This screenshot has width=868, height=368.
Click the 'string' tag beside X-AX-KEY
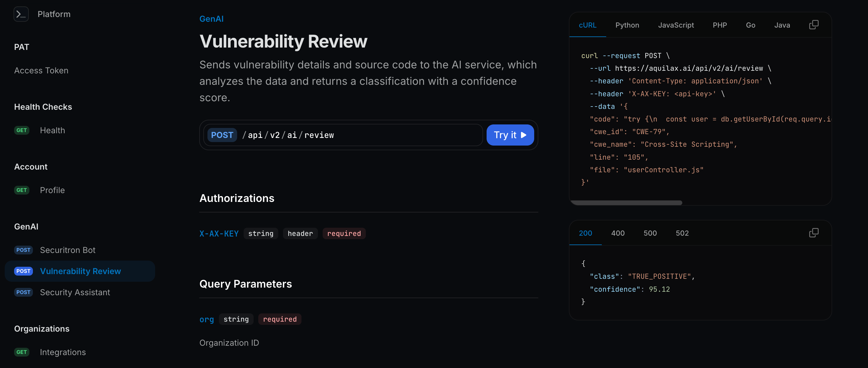pos(261,233)
